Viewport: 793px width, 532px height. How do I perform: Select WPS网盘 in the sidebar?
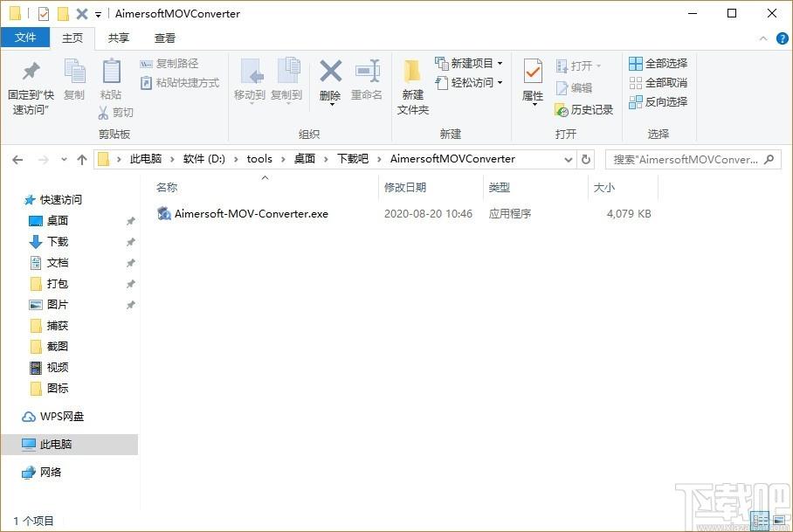[53, 417]
